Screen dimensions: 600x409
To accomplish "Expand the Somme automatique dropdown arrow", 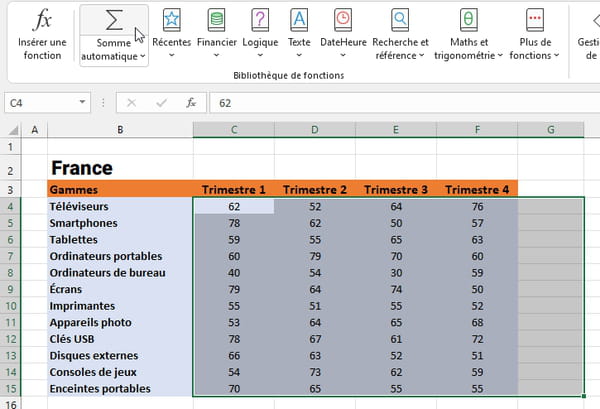I will pyautogui.click(x=143, y=56).
